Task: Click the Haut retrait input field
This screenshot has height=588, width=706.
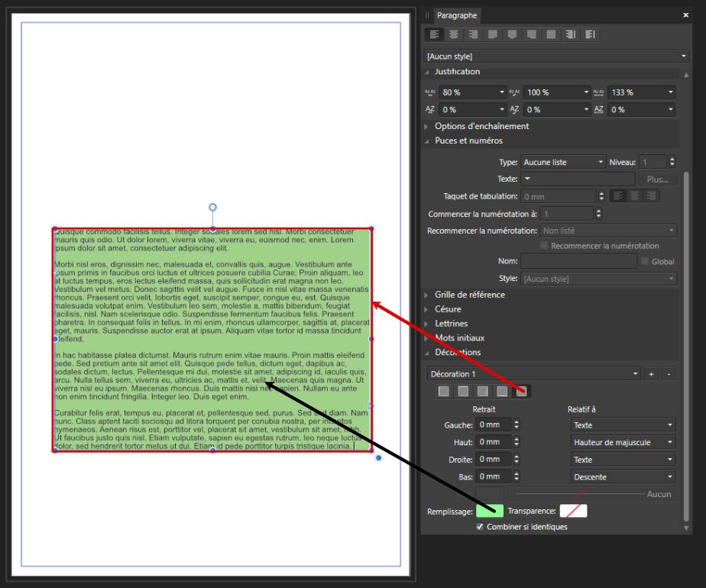Action: tap(494, 442)
